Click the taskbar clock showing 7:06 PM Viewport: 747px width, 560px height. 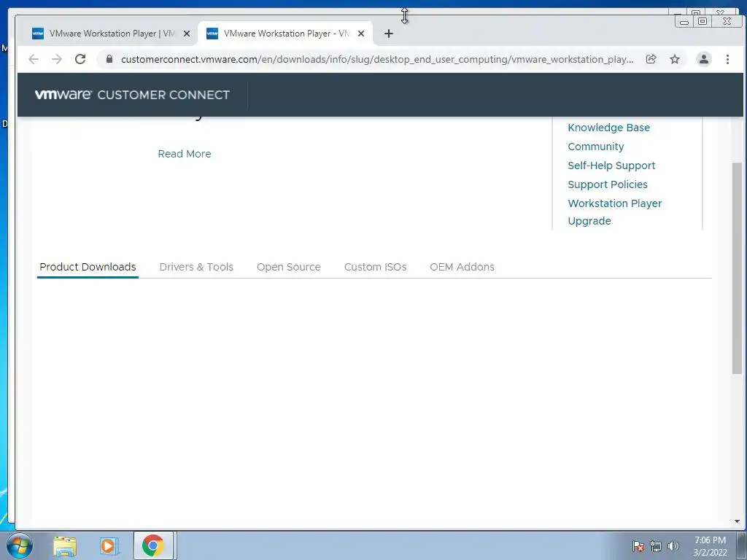click(710, 546)
